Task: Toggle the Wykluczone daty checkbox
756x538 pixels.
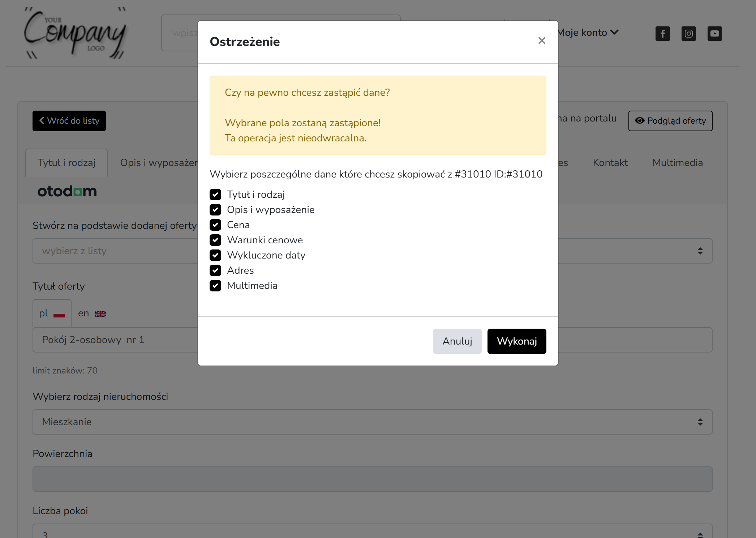Action: click(x=215, y=255)
